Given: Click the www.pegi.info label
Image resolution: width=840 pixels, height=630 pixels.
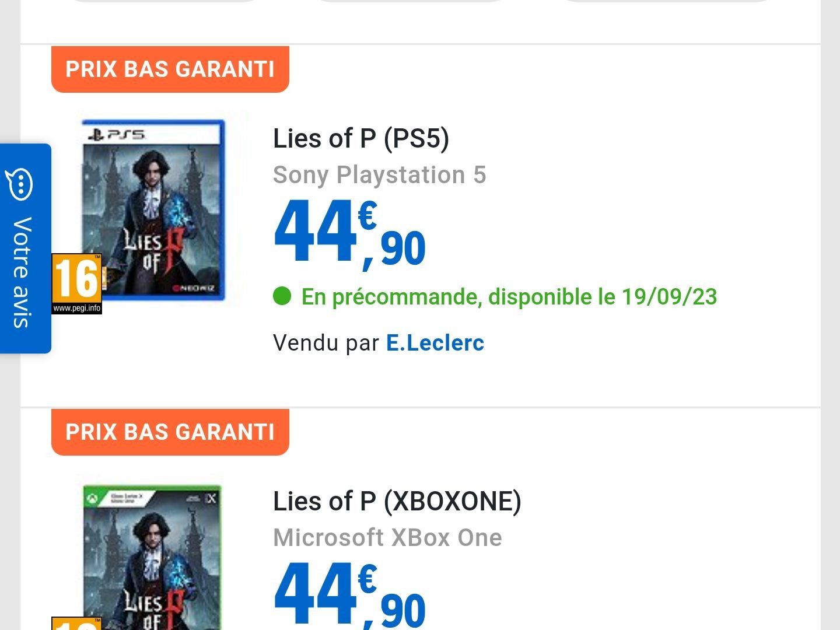Looking at the screenshot, I should click(77, 308).
